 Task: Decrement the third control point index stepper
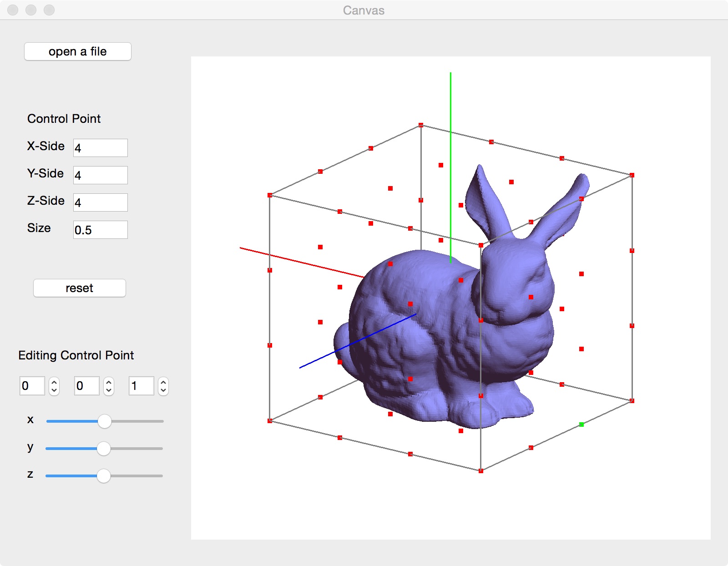[163, 390]
